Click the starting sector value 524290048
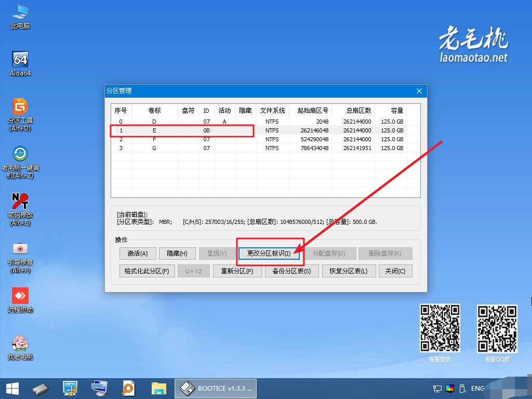The image size is (532, 399). click(314, 139)
